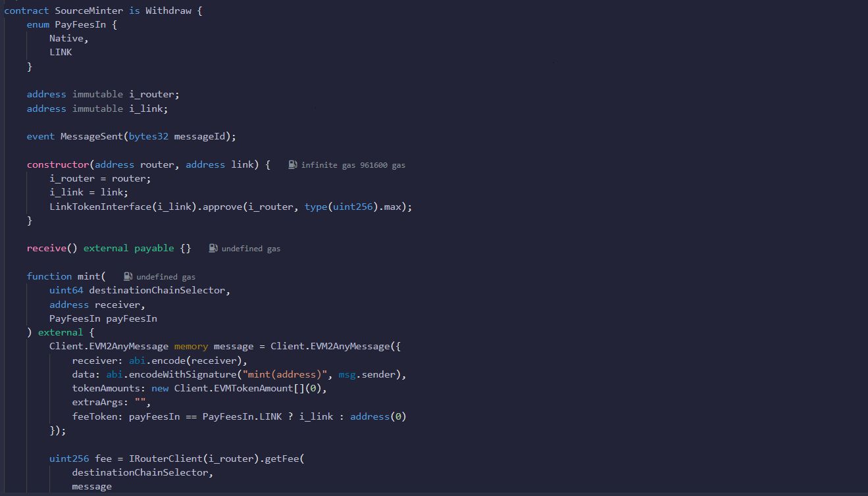
Task: Click 'address receiver,' parameter line
Action: click(97, 305)
